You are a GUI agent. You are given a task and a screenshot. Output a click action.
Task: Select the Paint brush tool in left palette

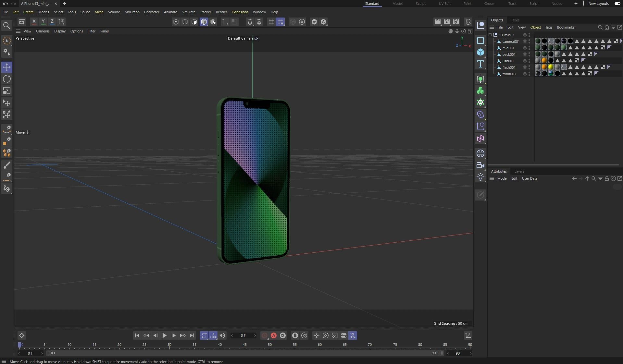(x=7, y=165)
